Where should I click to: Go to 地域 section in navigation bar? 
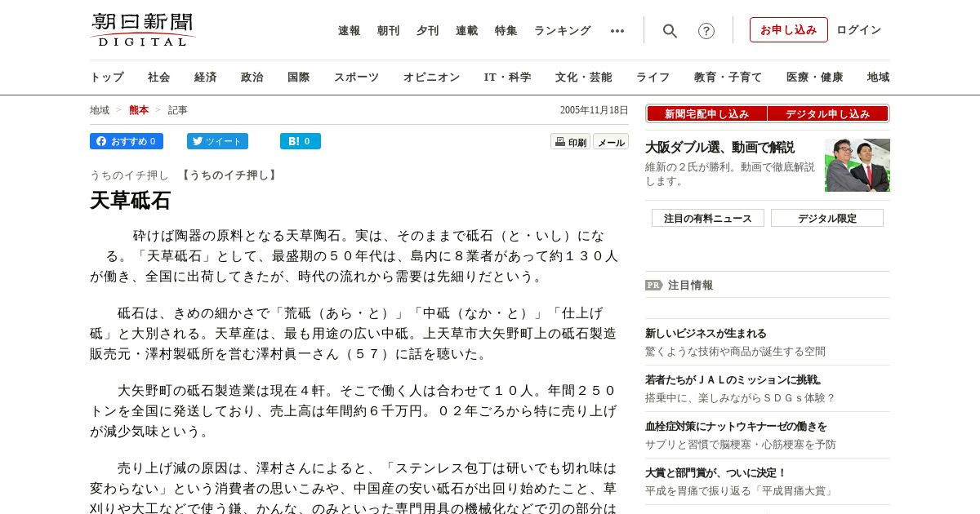(x=879, y=78)
